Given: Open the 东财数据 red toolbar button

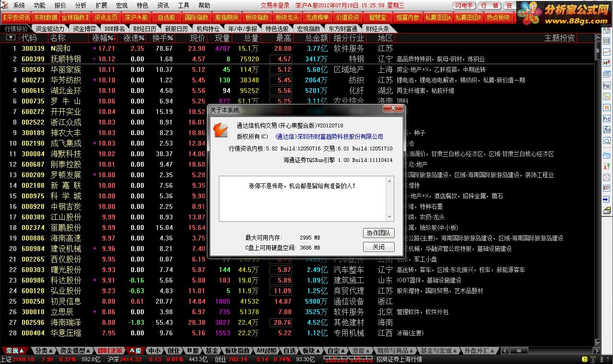Looking at the screenshot, I should click(46, 17).
